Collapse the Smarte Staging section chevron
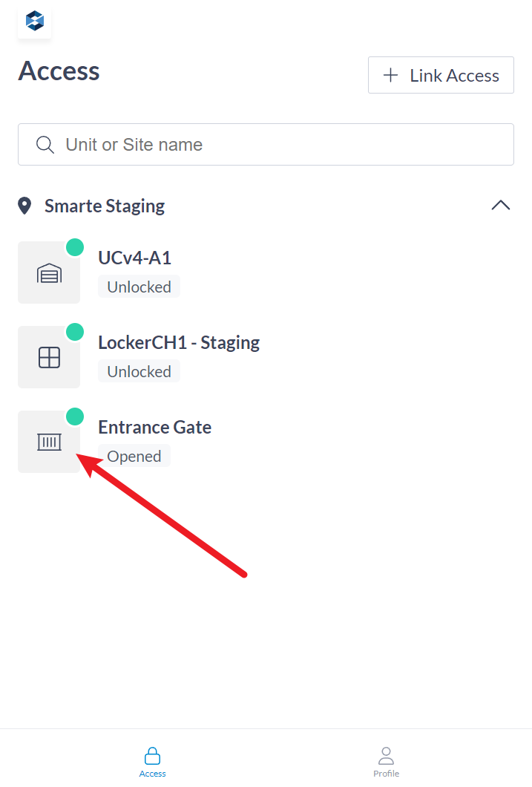Viewport: 532px width, 787px height. (x=501, y=206)
